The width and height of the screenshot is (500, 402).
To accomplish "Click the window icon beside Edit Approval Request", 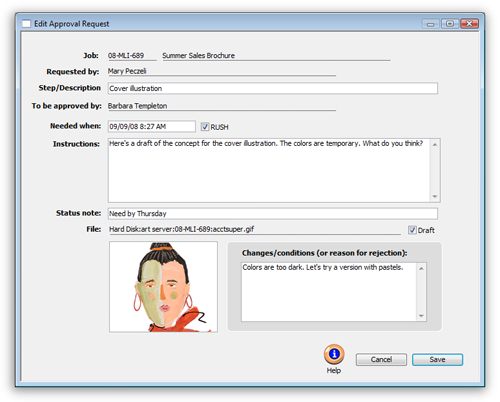I will point(26,24).
